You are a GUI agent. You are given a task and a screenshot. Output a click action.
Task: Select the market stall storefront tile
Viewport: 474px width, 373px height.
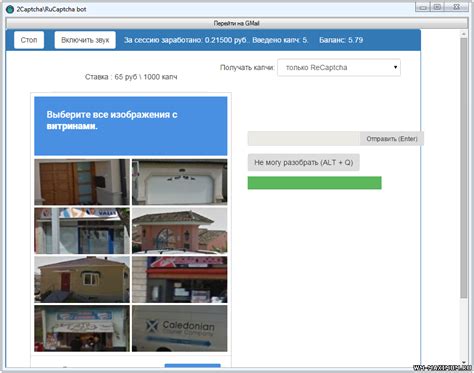(x=82, y=328)
